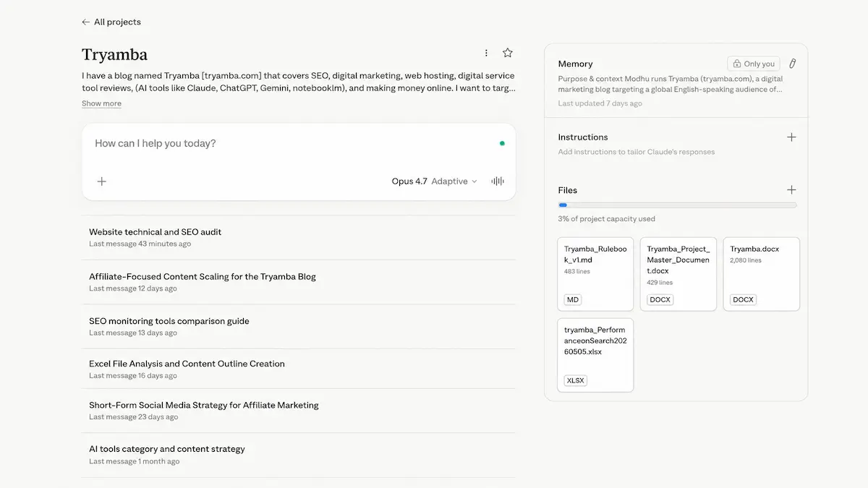Screen dimensions: 868x488
Task: Open Website technical and SEO audit chat
Action: pyautogui.click(x=299, y=237)
